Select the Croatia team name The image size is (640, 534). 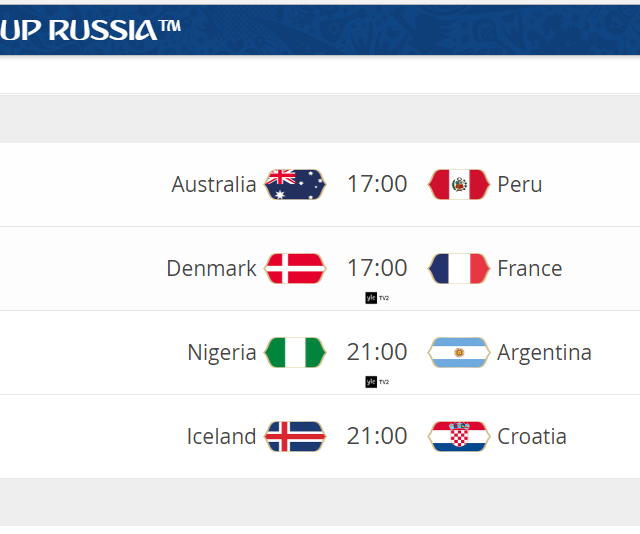pos(532,436)
